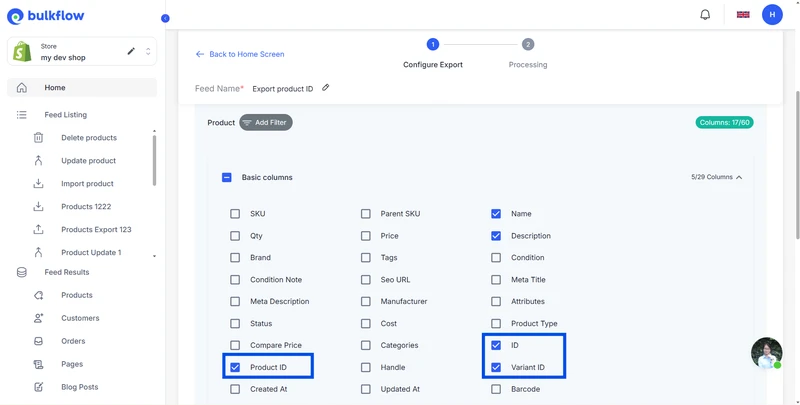Click the Add Filter button
Image resolution: width=800 pixels, height=405 pixels.
coord(266,122)
